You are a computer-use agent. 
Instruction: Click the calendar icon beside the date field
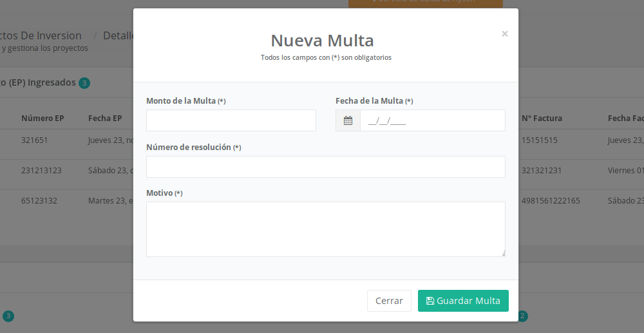coord(348,120)
